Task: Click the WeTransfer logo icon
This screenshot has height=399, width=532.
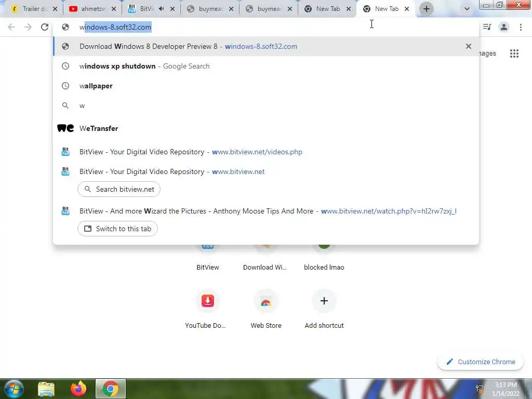Action: coord(65,128)
